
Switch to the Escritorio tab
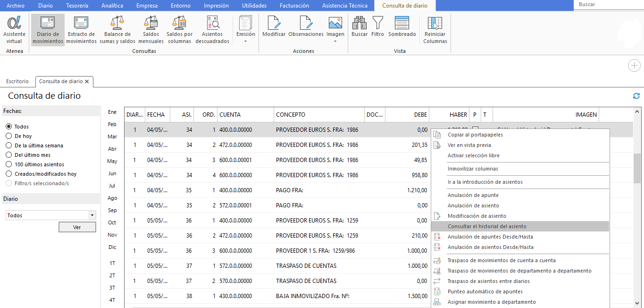point(17,81)
